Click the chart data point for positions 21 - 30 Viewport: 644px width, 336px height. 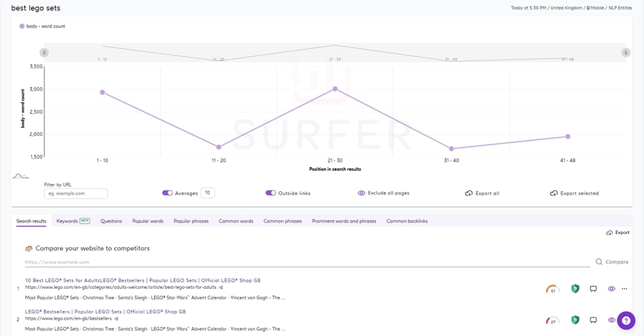pyautogui.click(x=335, y=89)
